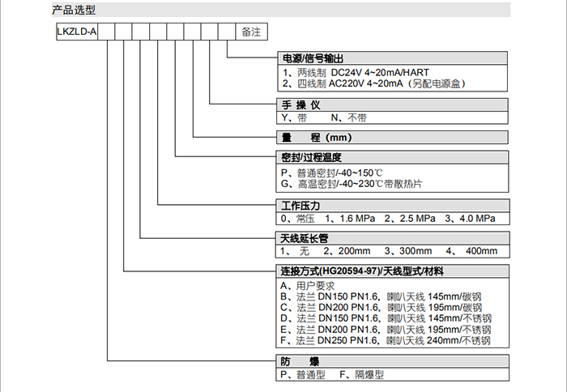Select F、法兰 DN250 PN1.6 240mm 不锈钢 option
The width and height of the screenshot is (567, 392).
click(386, 341)
